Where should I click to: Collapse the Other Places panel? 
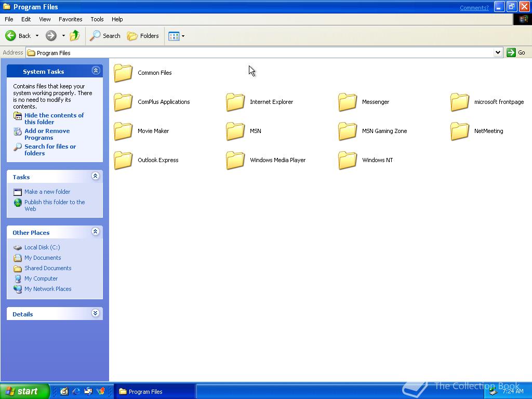point(96,231)
